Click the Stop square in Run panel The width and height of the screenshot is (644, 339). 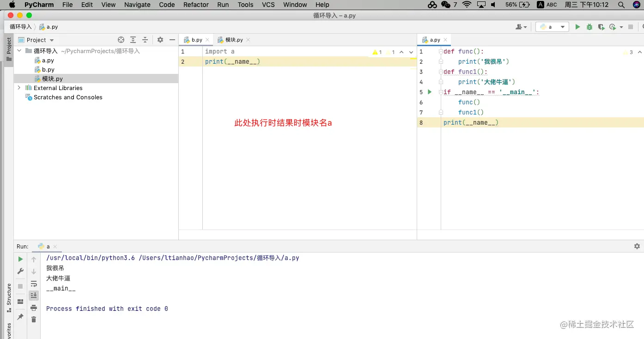[x=20, y=286]
